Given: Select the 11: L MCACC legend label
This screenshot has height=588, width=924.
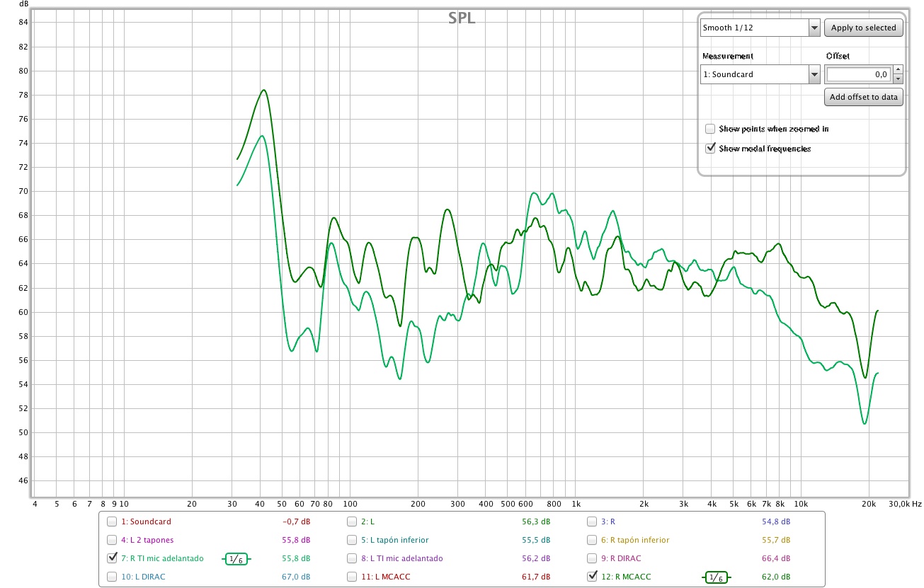Looking at the screenshot, I should click(385, 577).
